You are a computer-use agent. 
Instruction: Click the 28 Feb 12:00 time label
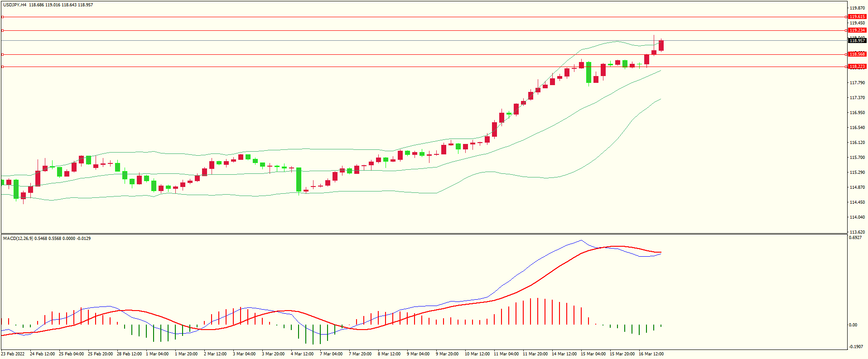(x=129, y=354)
